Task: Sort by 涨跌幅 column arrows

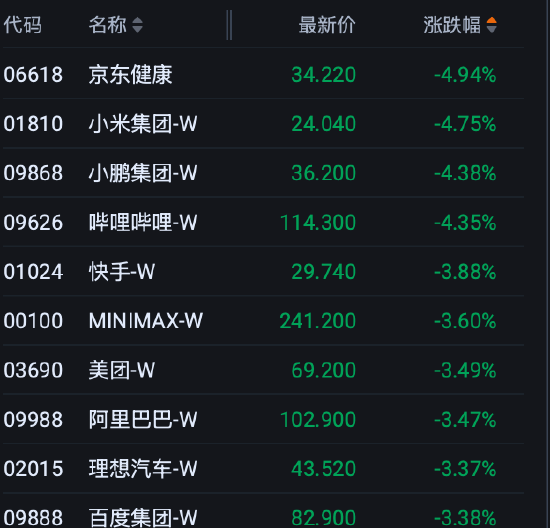Action: [491, 25]
